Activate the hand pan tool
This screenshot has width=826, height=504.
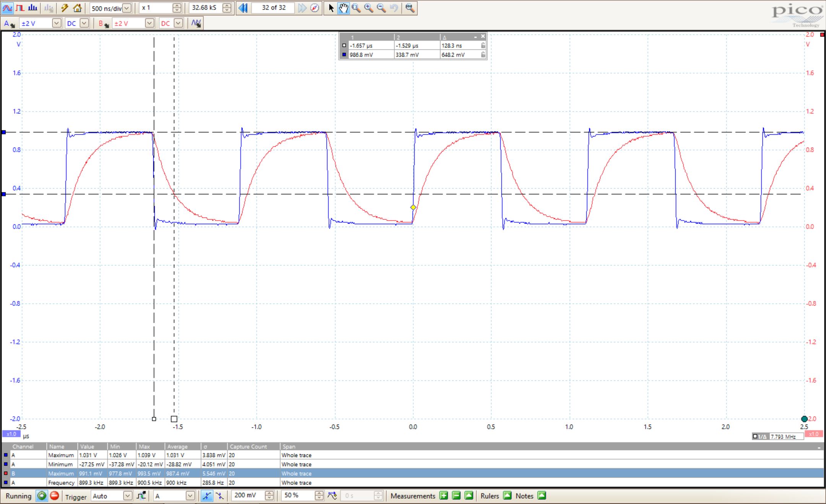(x=343, y=8)
